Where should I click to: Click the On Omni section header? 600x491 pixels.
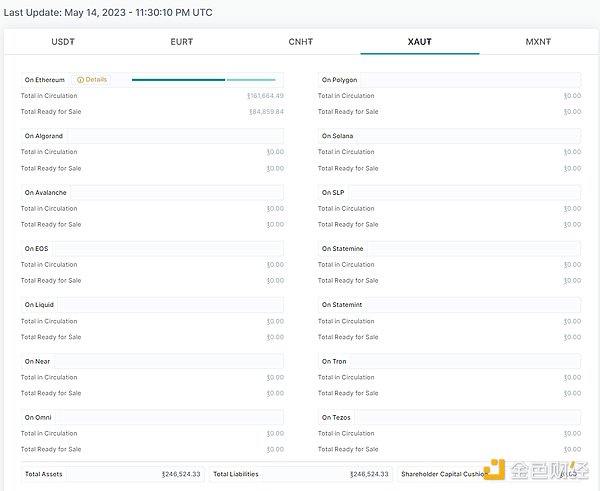39,417
